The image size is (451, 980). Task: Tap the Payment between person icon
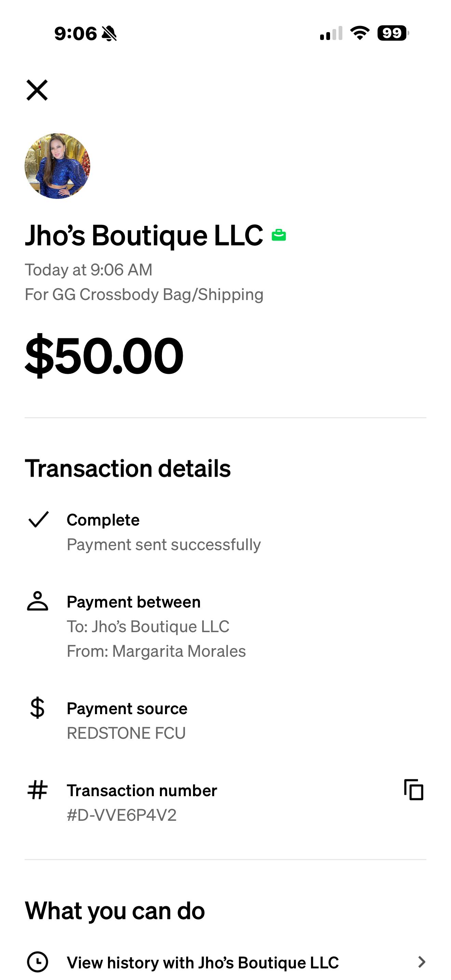[38, 601]
